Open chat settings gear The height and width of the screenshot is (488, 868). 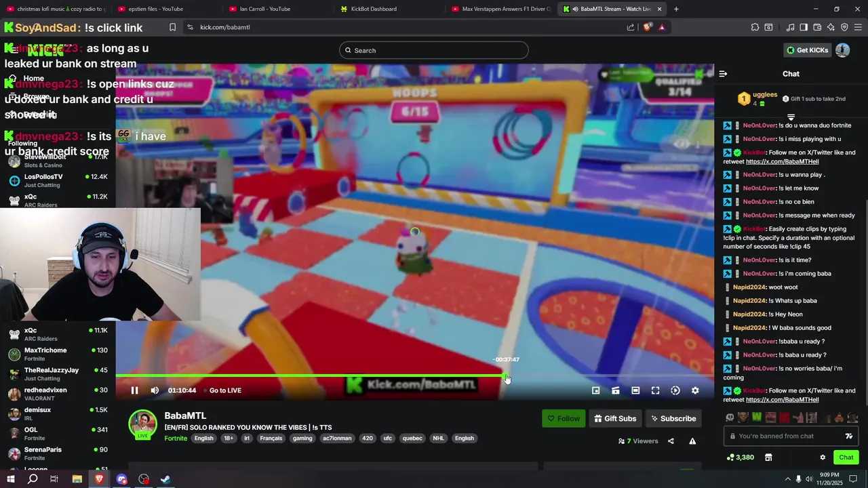(823, 457)
